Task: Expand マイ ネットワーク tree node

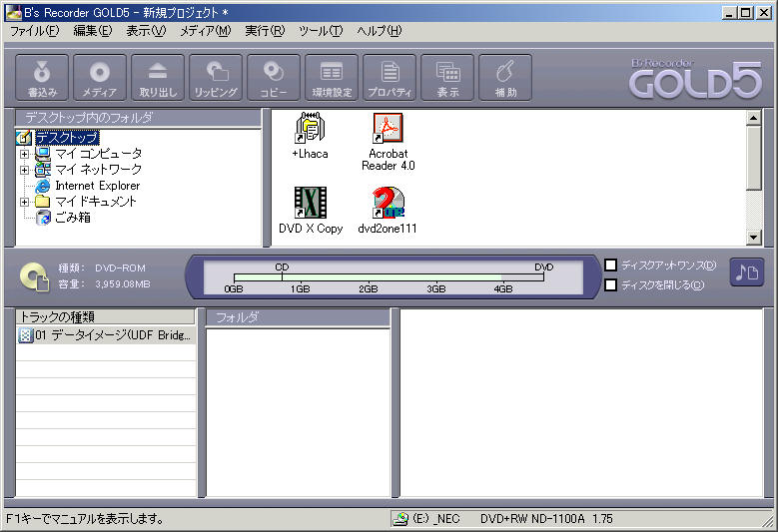Action: (x=24, y=170)
